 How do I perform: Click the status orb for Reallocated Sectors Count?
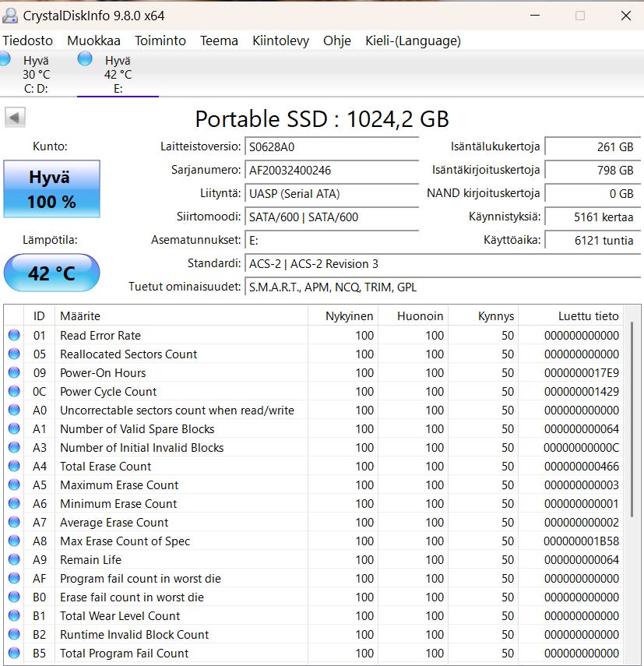point(14,354)
